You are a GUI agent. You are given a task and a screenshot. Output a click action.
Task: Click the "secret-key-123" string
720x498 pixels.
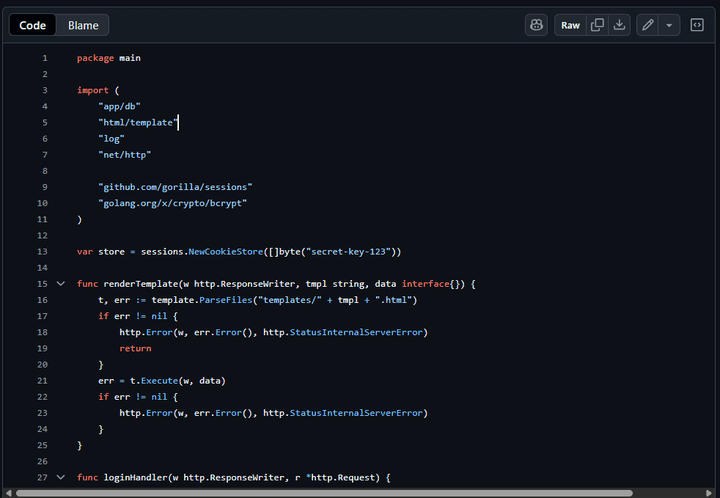[348, 252]
